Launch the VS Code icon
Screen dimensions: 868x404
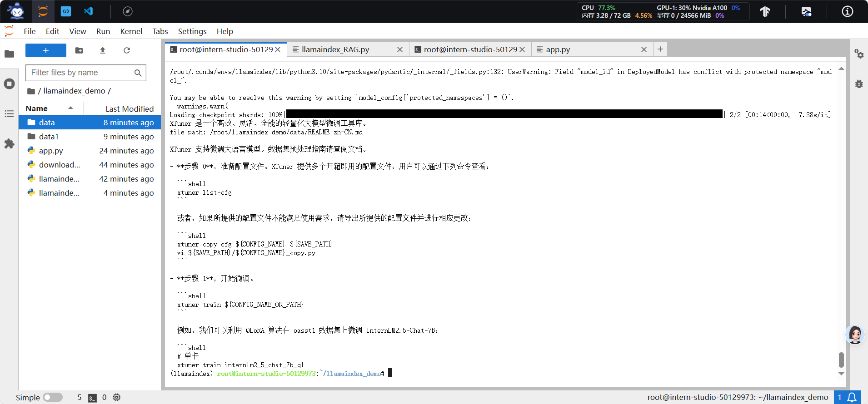89,11
